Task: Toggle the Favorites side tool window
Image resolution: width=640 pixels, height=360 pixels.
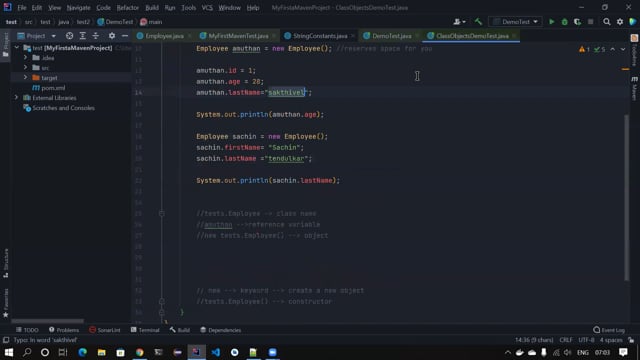Action: 6,303
